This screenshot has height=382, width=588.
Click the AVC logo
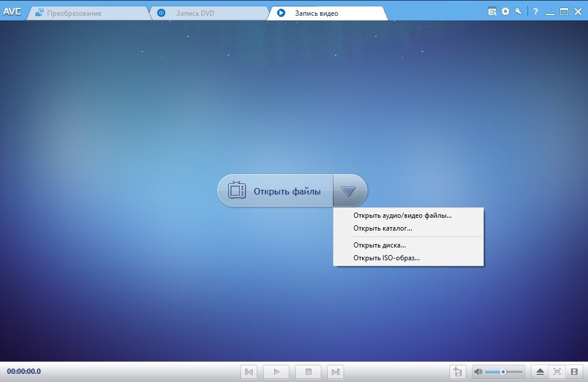tap(12, 12)
